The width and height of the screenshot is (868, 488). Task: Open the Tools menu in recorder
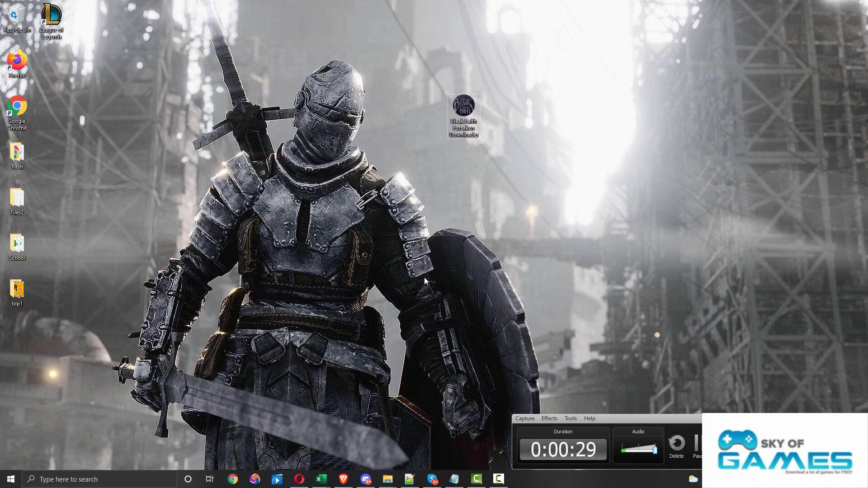(570, 418)
